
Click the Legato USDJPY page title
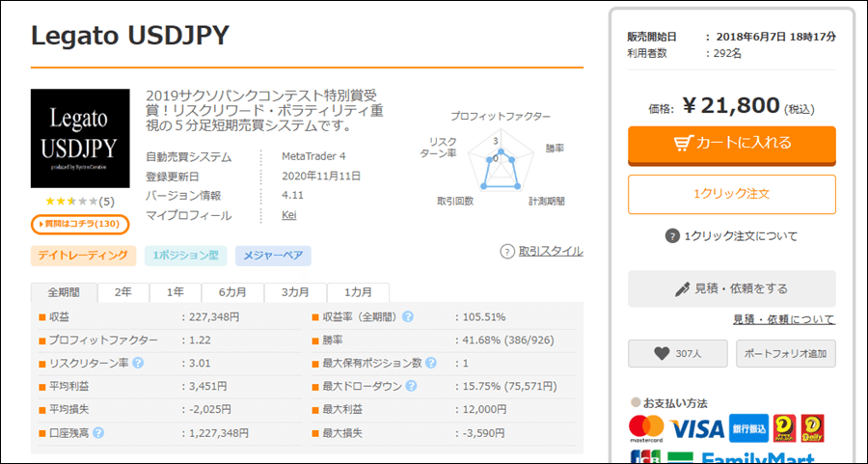click(129, 36)
